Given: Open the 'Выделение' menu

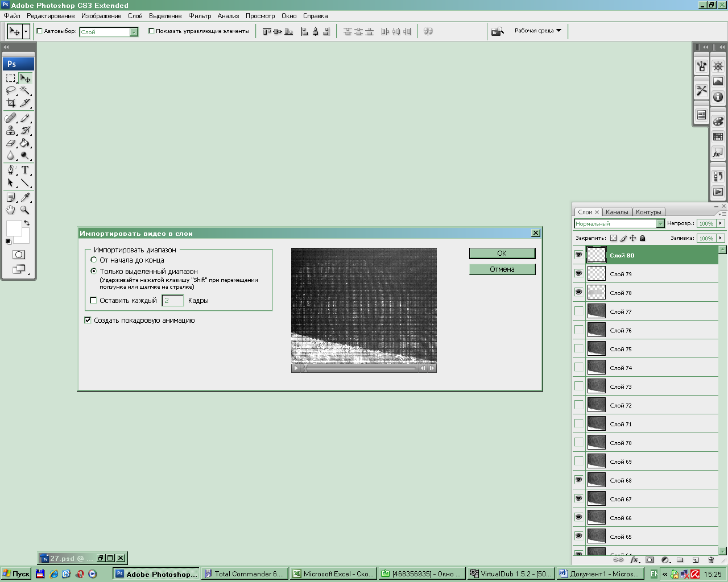Looking at the screenshot, I should click(166, 16).
